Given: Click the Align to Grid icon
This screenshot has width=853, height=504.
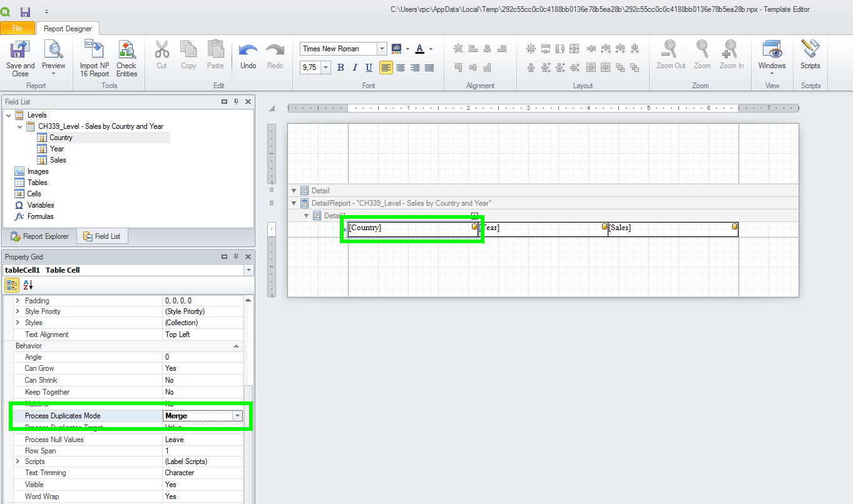Looking at the screenshot, I should click(458, 49).
